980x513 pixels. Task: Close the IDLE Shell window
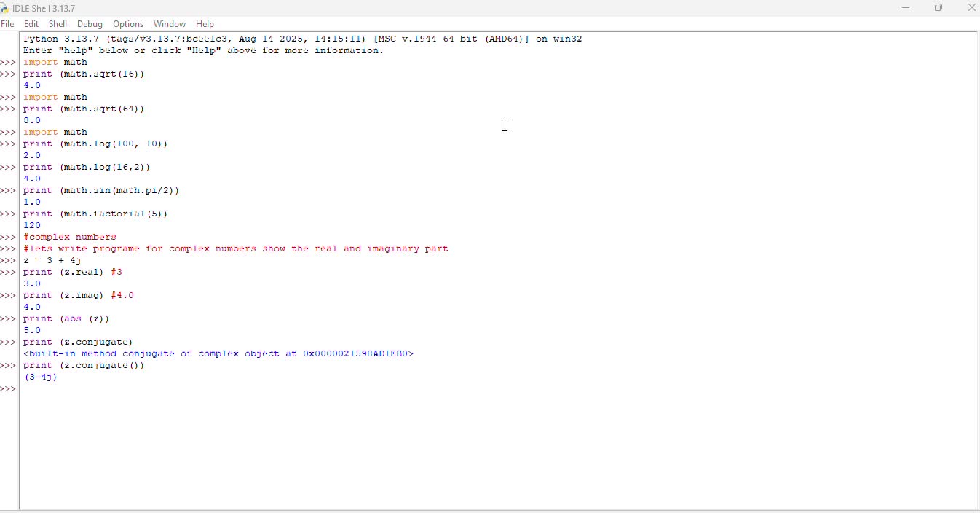point(971,8)
